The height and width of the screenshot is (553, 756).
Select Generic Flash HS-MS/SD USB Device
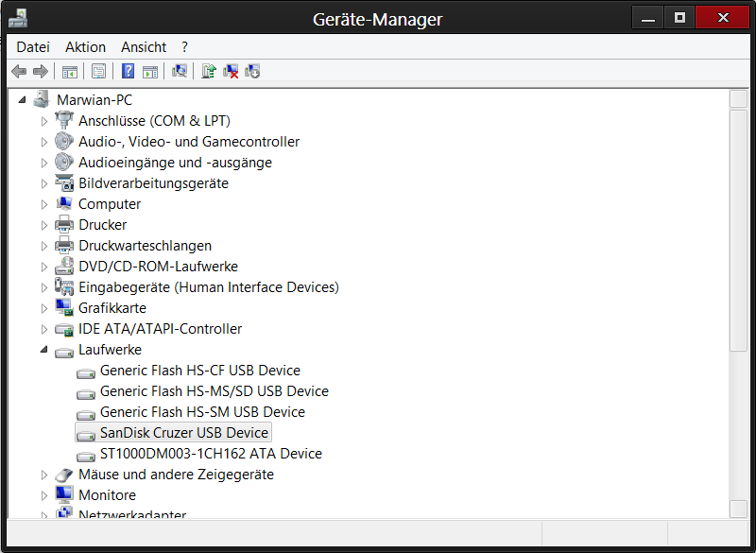pos(215,391)
